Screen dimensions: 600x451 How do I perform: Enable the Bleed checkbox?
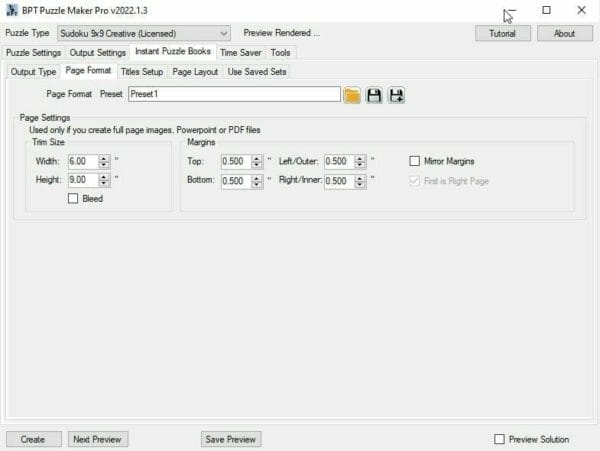73,198
